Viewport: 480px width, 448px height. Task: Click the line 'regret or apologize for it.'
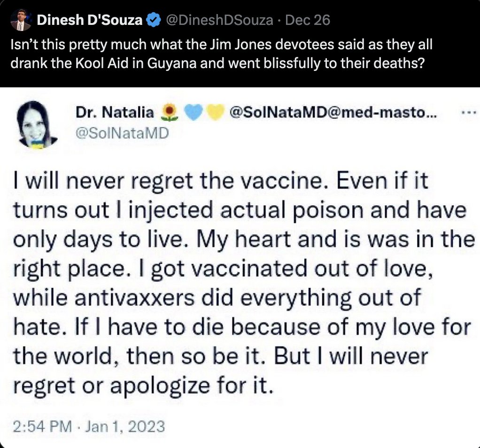point(143,385)
